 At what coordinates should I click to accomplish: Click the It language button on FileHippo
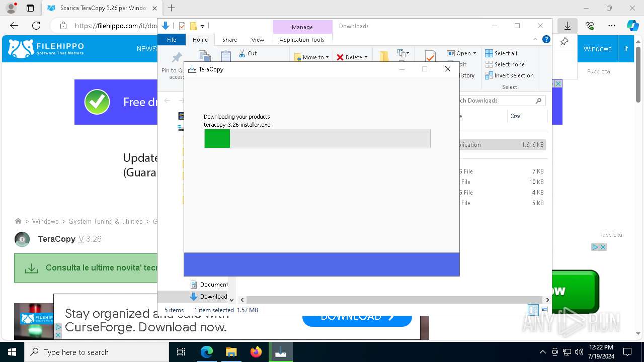click(626, 49)
